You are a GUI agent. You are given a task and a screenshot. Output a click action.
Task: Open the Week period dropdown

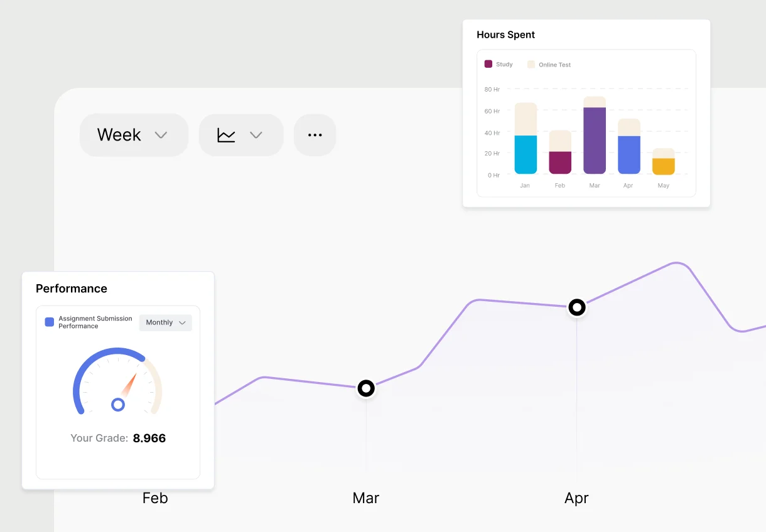(133, 135)
